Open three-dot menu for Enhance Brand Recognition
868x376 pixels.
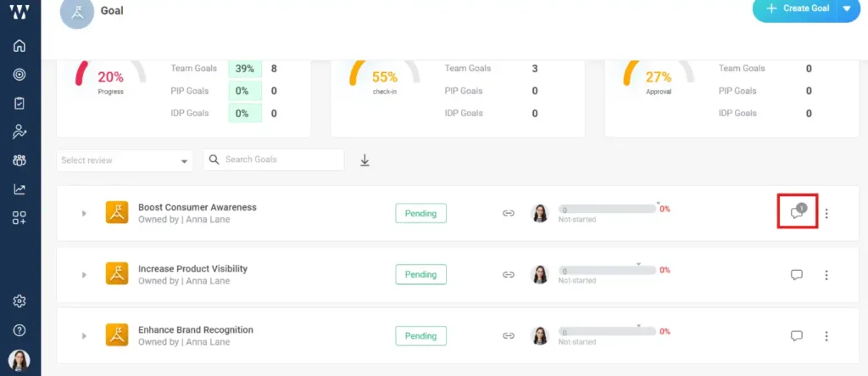[826, 336]
